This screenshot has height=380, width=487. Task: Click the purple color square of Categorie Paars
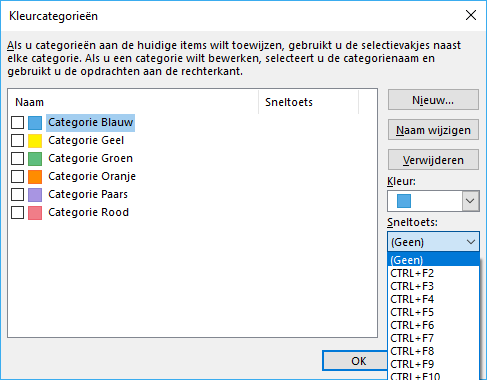pos(35,195)
